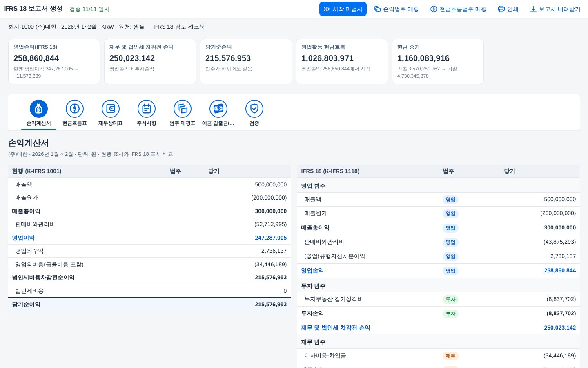Click the IFRS 18 (K-IFRS 1118) column header

[330, 171]
